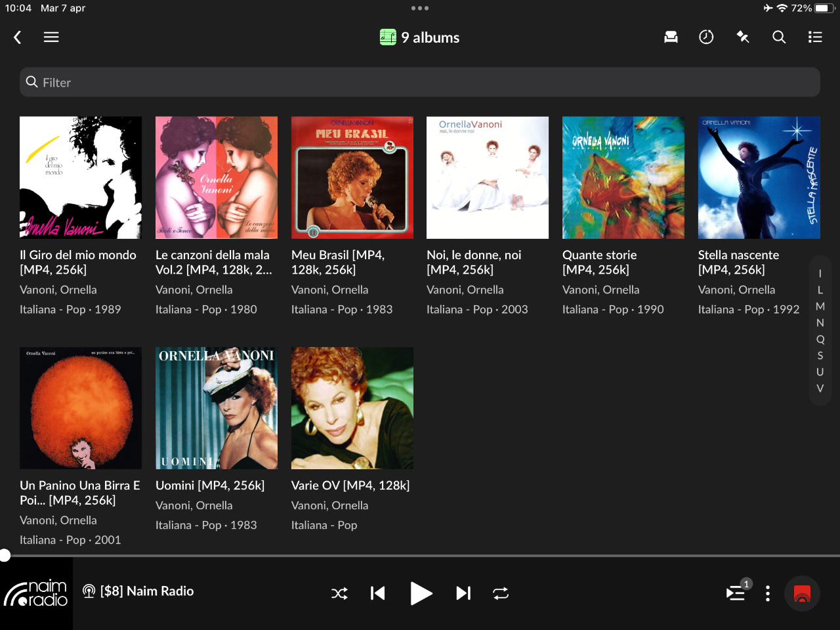Go back using the left chevron
The image size is (840, 630).
pos(18,37)
